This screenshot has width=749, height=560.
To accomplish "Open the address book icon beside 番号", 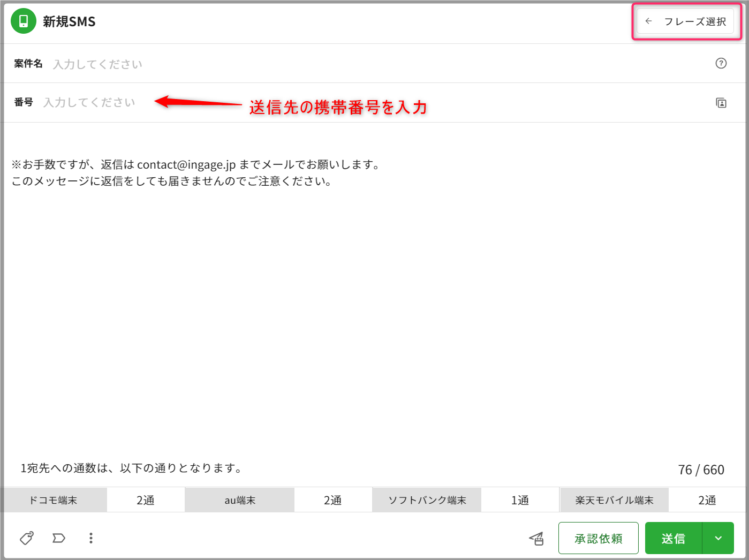I will click(721, 103).
